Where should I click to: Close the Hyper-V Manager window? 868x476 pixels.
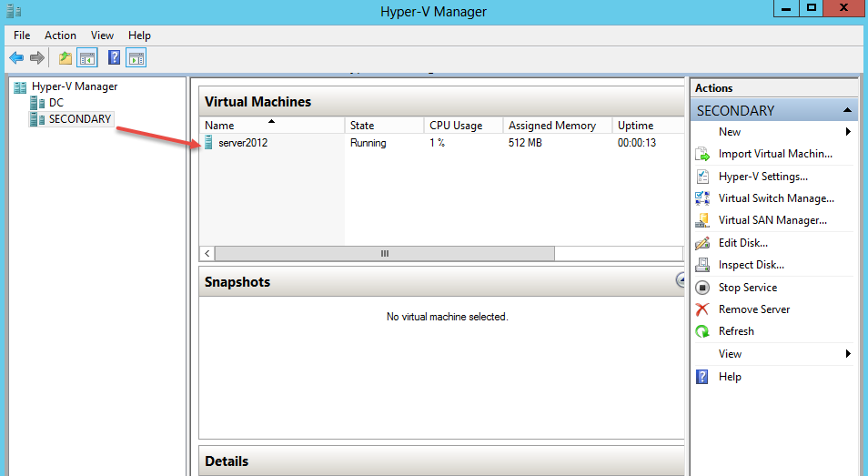click(x=843, y=8)
